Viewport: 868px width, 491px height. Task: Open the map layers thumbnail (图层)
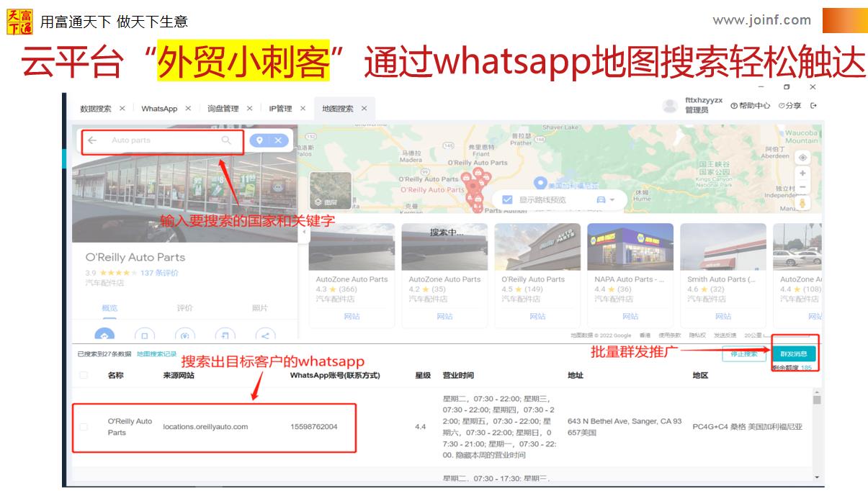point(331,191)
